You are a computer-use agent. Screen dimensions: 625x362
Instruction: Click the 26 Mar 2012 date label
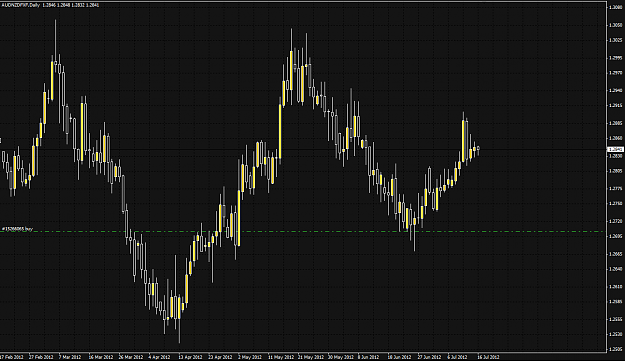coord(131,357)
